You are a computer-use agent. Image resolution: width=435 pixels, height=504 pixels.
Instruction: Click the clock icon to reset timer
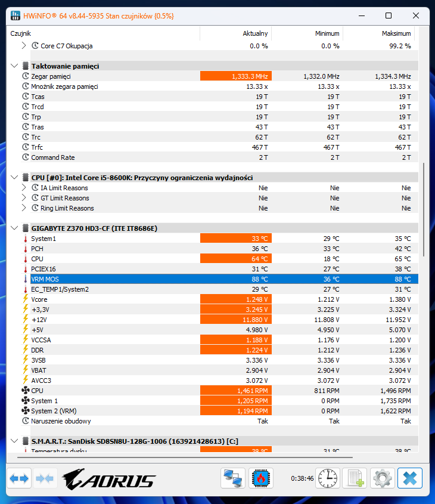pyautogui.click(x=328, y=478)
